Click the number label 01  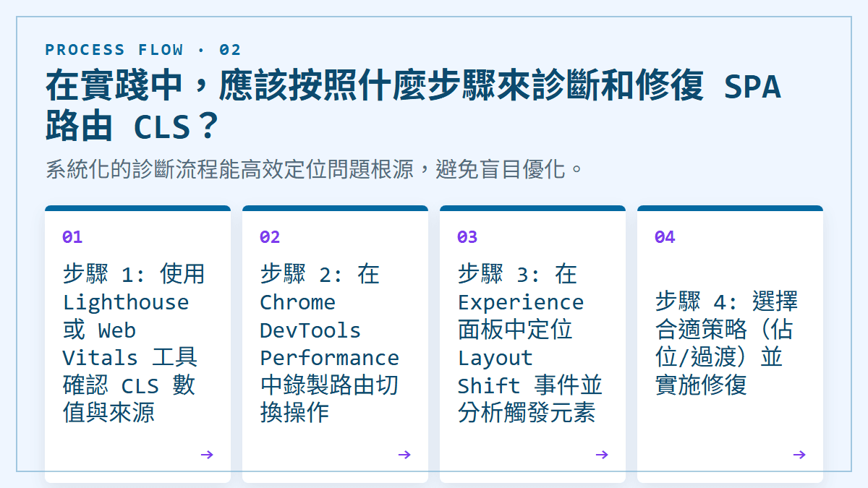point(72,237)
